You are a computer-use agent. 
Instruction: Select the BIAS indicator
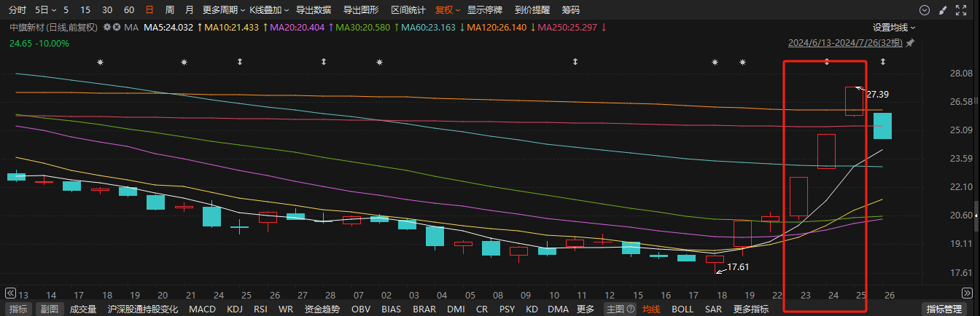[392, 309]
